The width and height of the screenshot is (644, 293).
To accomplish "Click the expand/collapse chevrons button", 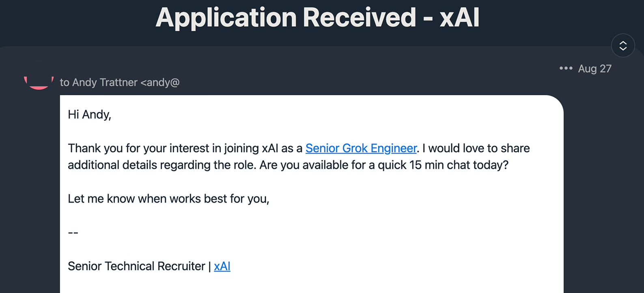I will click(x=623, y=45).
